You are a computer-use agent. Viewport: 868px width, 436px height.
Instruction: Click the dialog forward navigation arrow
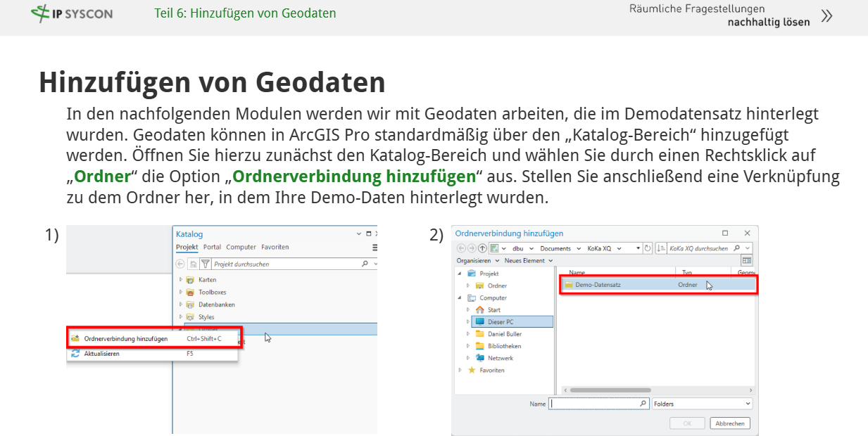point(472,248)
